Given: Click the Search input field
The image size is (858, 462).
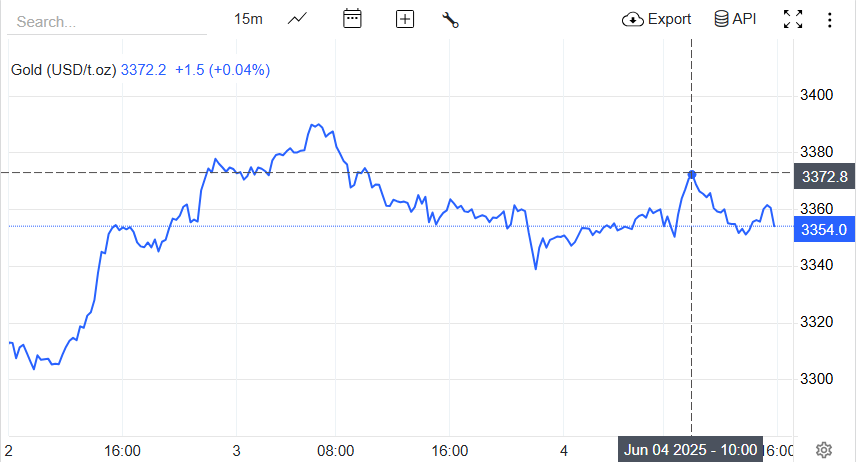Looking at the screenshot, I should coord(105,21).
